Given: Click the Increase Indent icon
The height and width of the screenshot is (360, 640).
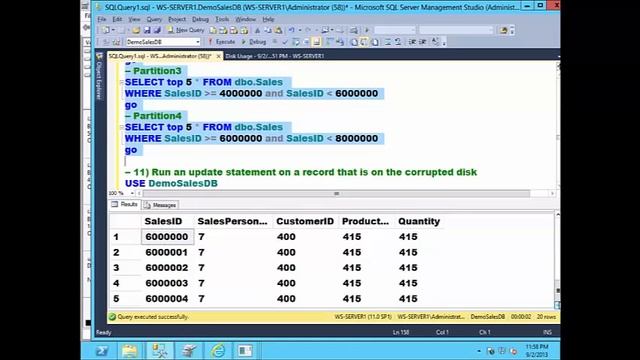Looking at the screenshot, I should (x=423, y=42).
